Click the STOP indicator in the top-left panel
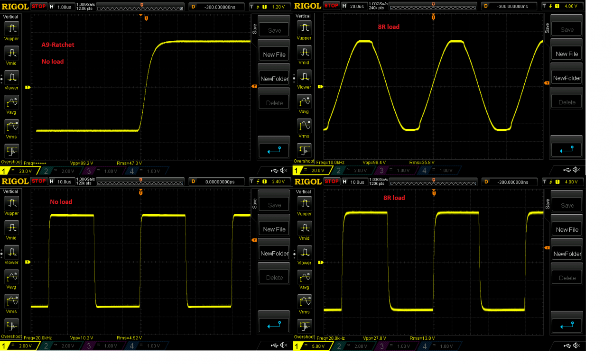 [x=38, y=7]
